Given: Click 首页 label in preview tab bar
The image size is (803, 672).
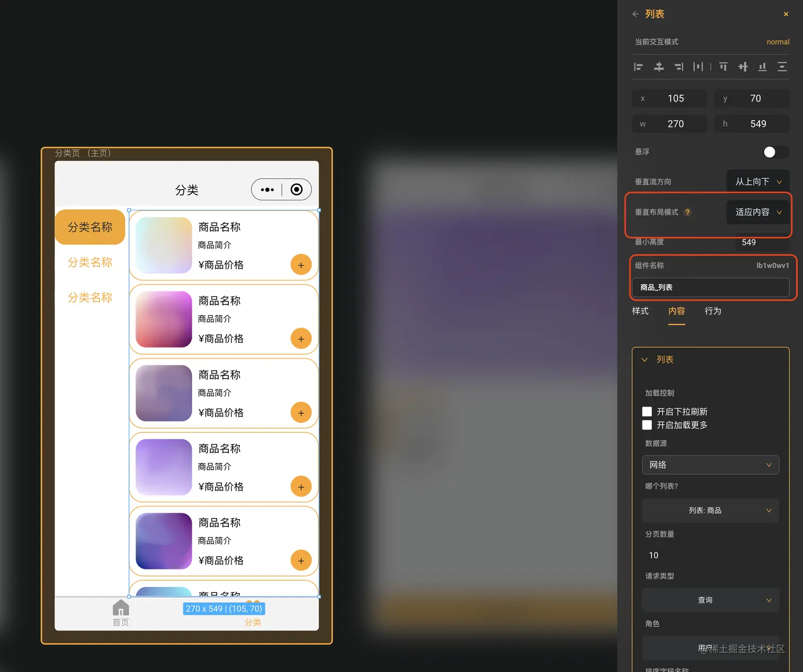Looking at the screenshot, I should tap(121, 623).
